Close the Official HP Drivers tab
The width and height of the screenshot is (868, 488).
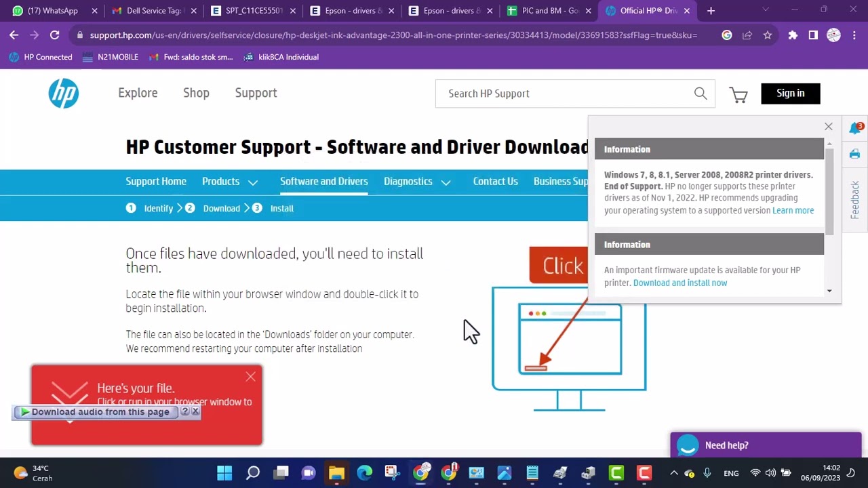pos(686,11)
